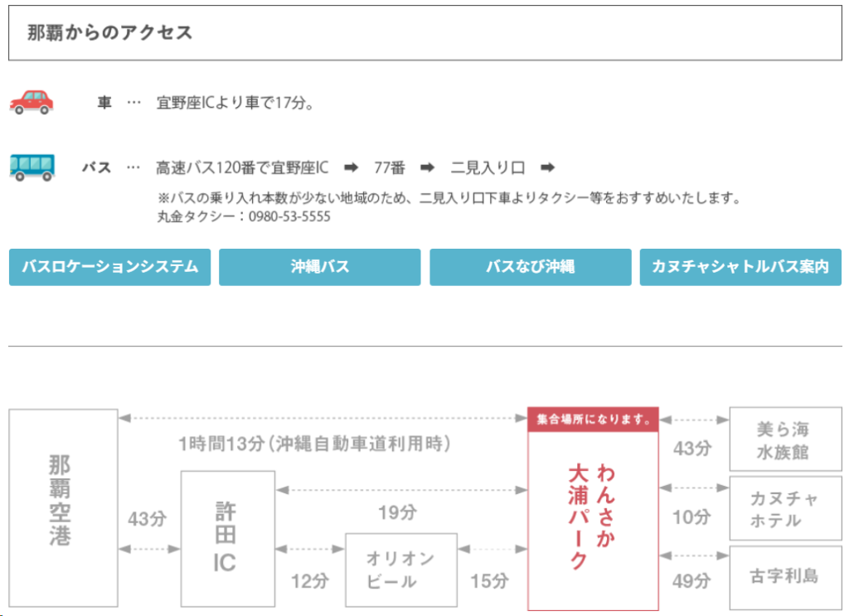Click the 12分 travel time label
849x616 pixels.
310,581
